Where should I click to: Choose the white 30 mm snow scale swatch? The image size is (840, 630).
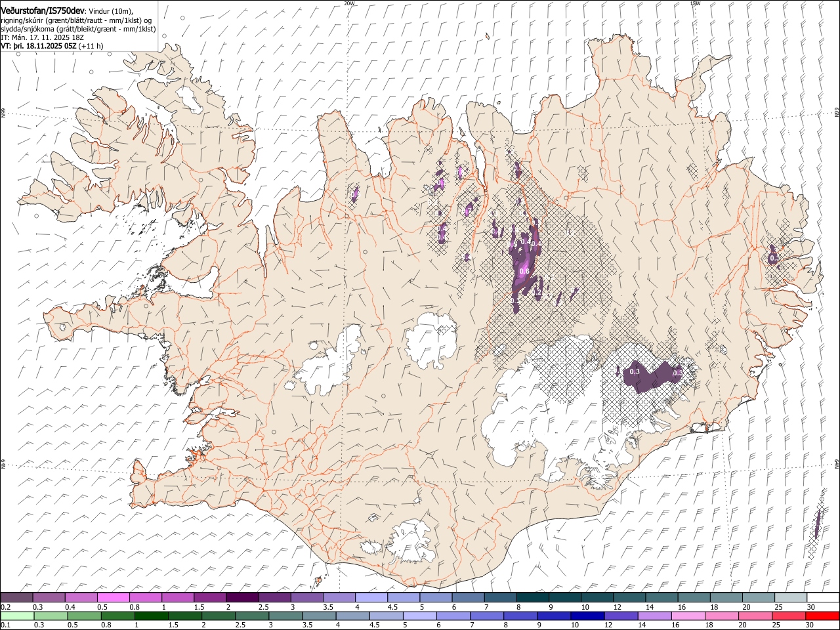822,598
